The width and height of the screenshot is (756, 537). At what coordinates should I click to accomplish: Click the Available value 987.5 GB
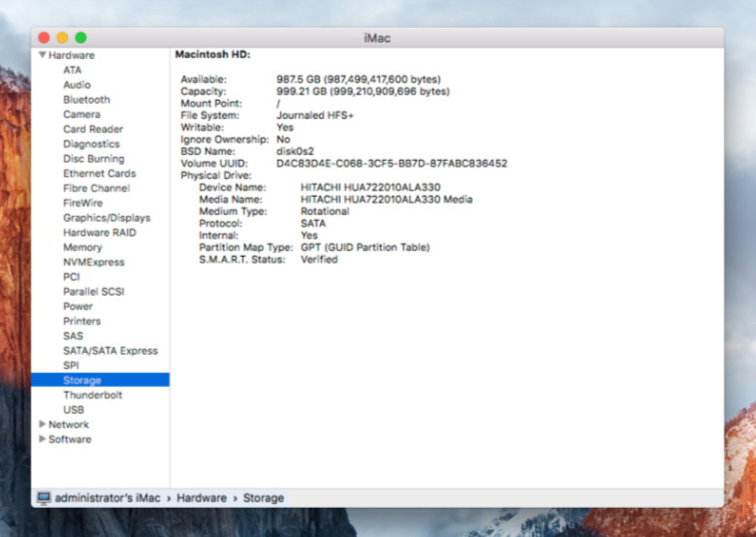(359, 79)
